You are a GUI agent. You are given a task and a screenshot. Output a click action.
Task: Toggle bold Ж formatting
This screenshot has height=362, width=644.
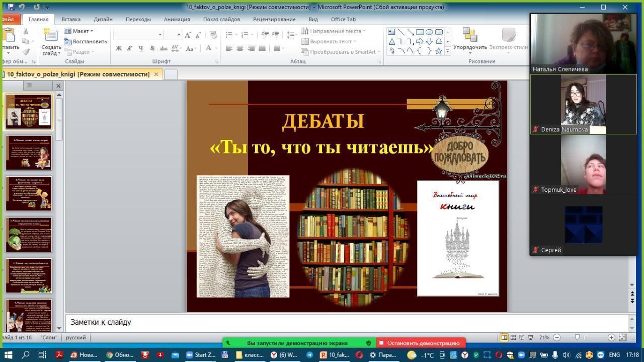(x=119, y=48)
